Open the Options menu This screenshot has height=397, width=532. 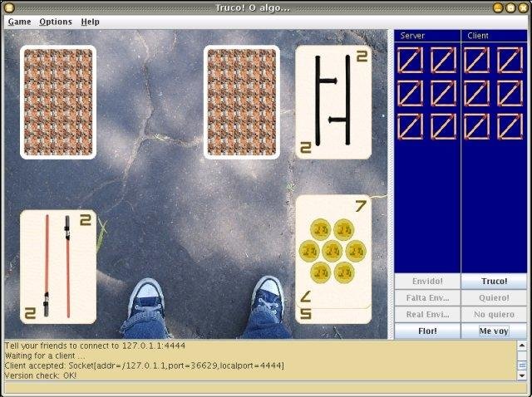point(56,22)
